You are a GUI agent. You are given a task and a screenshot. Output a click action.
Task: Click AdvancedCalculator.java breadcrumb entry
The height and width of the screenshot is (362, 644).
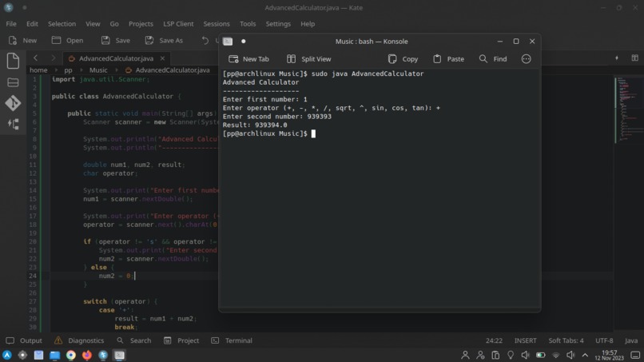[168, 70]
